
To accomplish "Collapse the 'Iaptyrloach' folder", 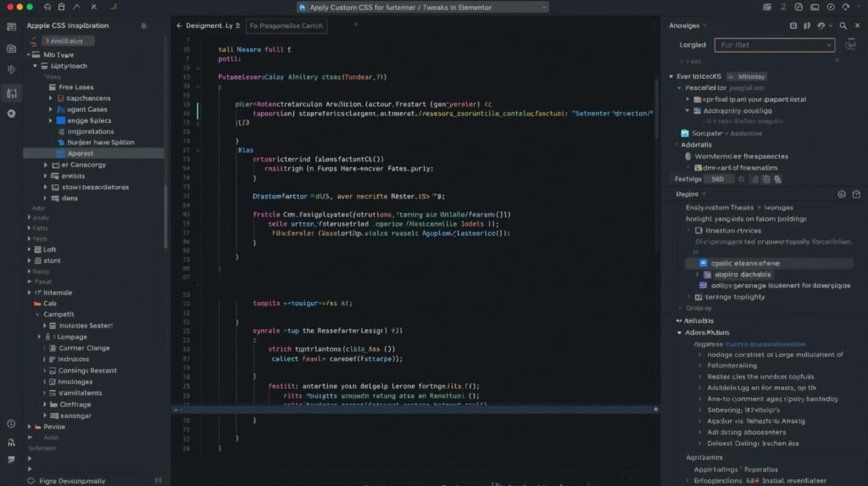I will pyautogui.click(x=35, y=66).
